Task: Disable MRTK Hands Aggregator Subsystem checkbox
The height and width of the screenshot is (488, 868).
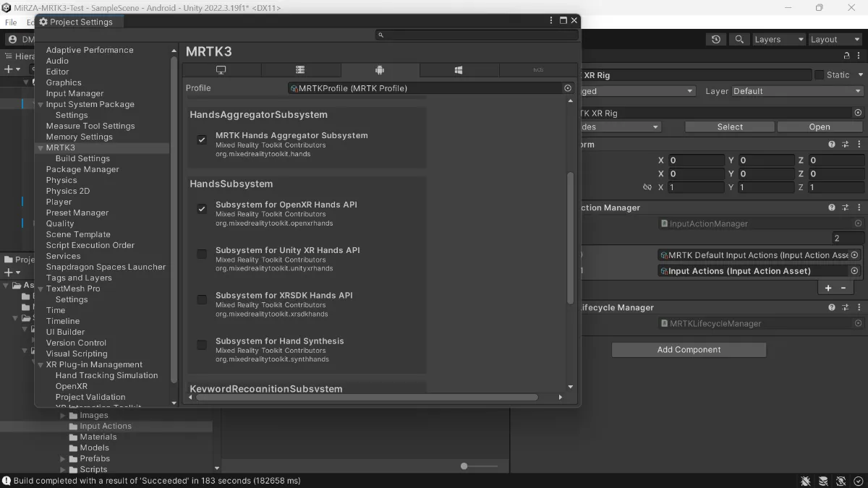Action: pos(202,140)
